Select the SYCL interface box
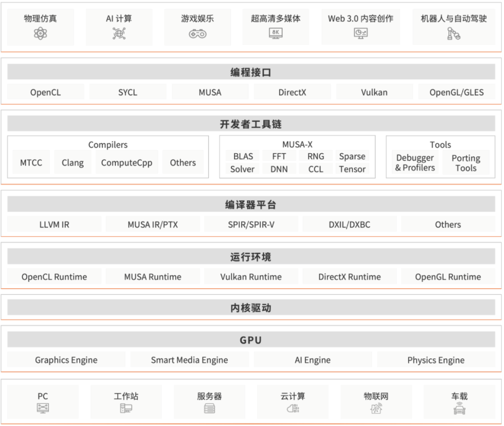This screenshot has width=504, height=426. [127, 92]
